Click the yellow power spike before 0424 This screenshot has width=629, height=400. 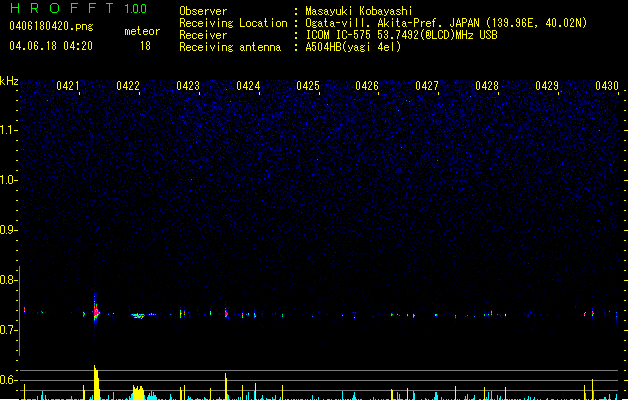[226, 386]
